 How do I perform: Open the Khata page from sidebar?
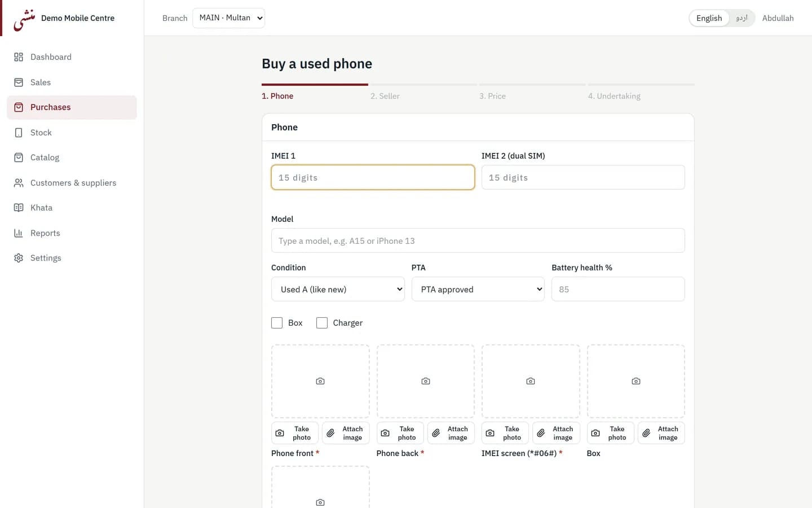72,208
